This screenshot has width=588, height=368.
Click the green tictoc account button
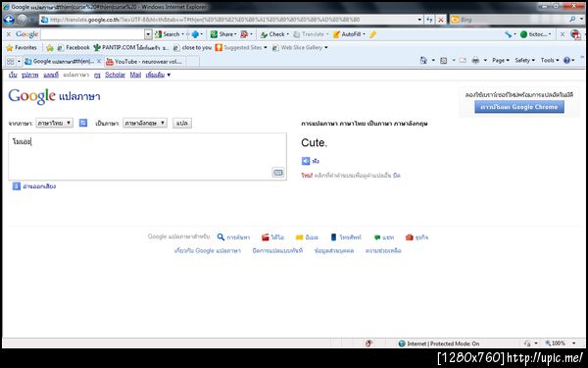[x=535, y=34]
